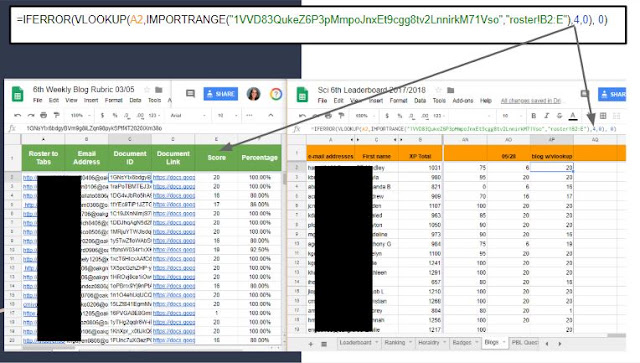Open Sheets home icon in Leaderboard window

coord(302,95)
